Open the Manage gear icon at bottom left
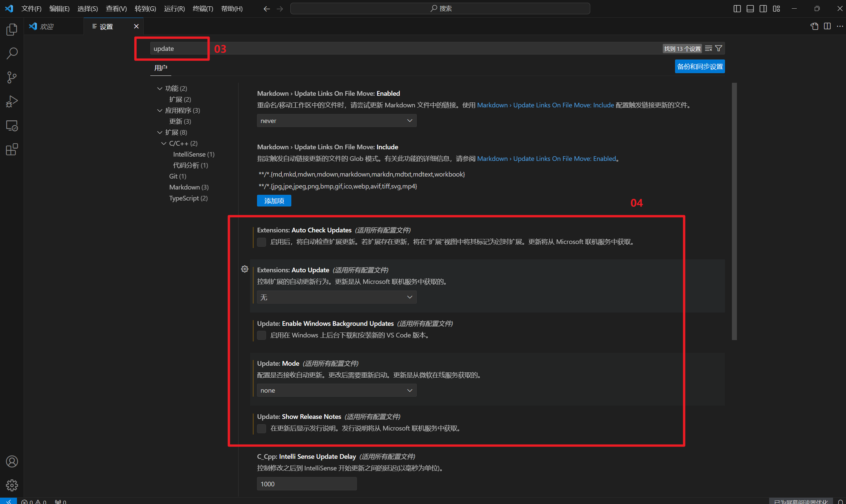The image size is (846, 504). coord(12,485)
